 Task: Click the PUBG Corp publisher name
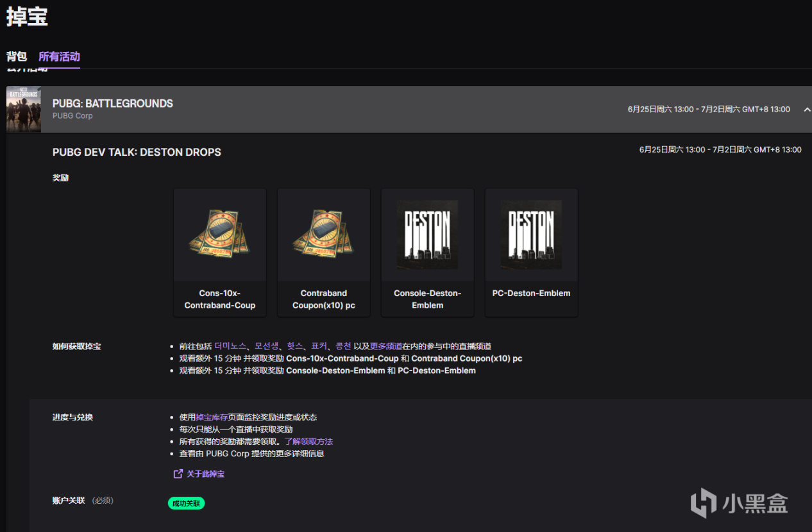click(72, 116)
